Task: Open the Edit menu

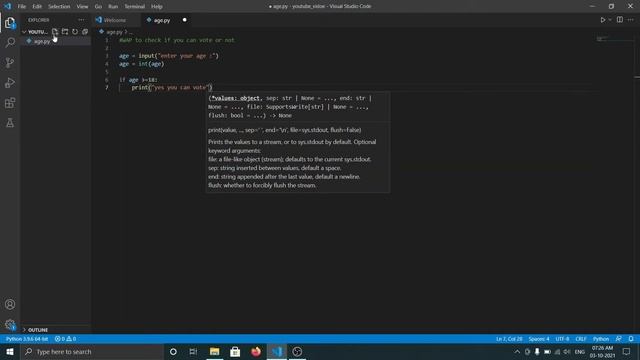Action: (37, 6)
